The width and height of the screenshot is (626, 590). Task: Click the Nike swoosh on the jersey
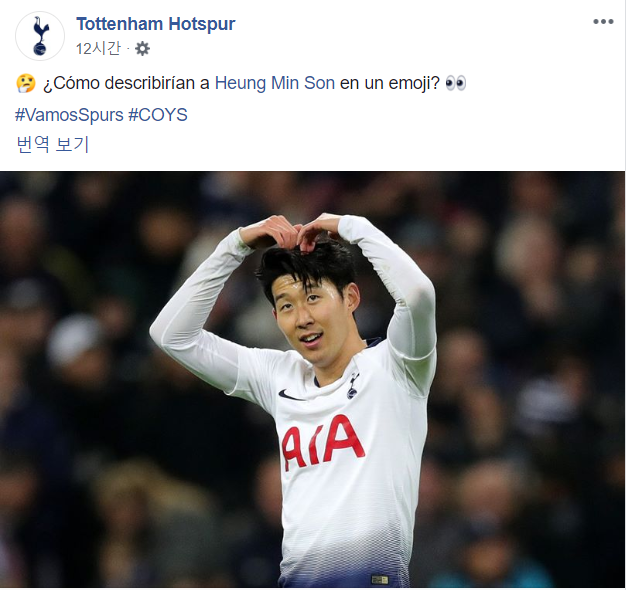[x=291, y=395]
